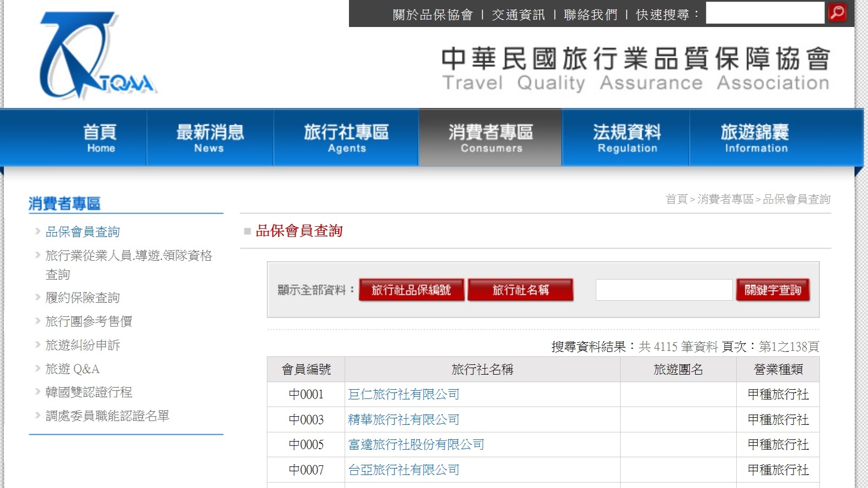Click the red quick search magnifier icon
Image resolution: width=868 pixels, height=488 pixels.
click(837, 12)
